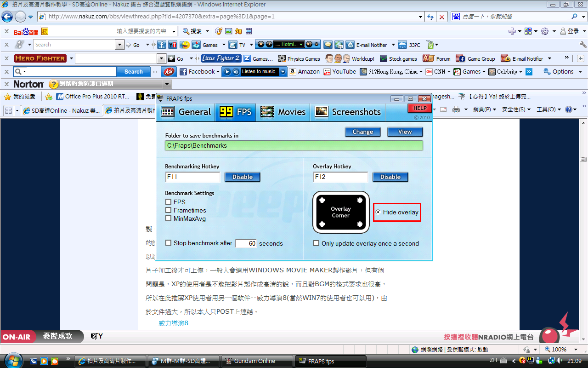This screenshot has width=588, height=368.
Task: Enable the MinMaxAvg checkbox
Action: [169, 218]
